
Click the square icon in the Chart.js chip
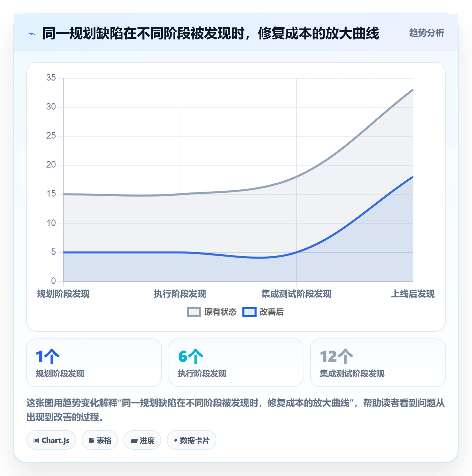[x=36, y=440]
